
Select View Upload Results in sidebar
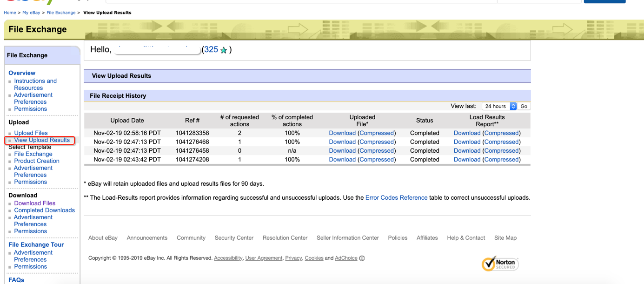(x=42, y=140)
